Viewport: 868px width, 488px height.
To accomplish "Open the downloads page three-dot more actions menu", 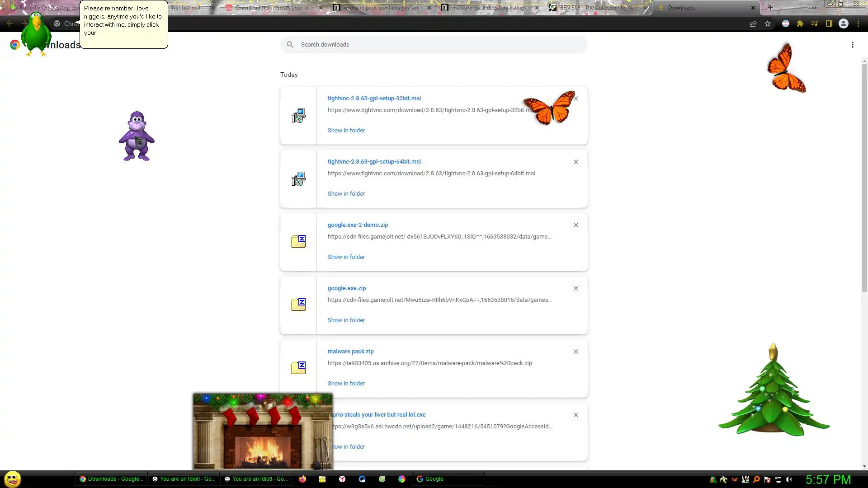I will pos(852,45).
